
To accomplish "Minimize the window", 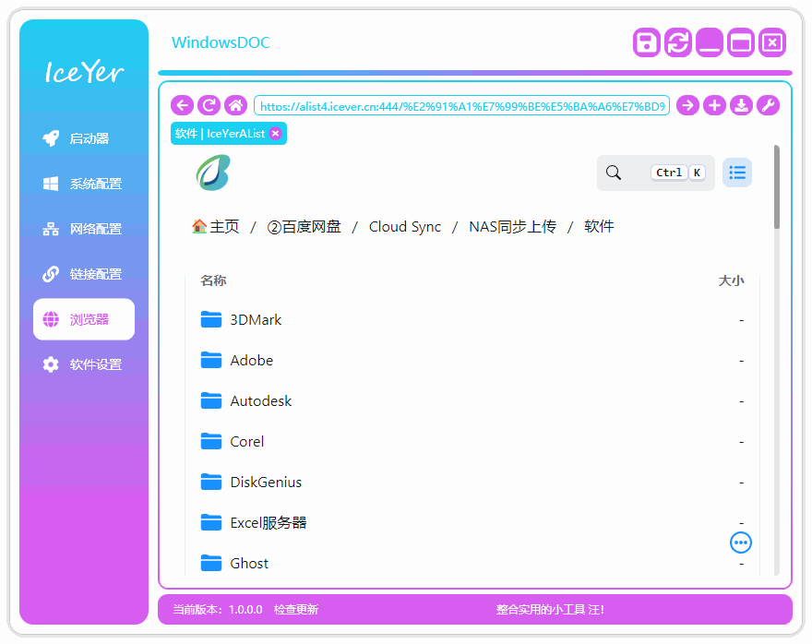I will tap(710, 42).
